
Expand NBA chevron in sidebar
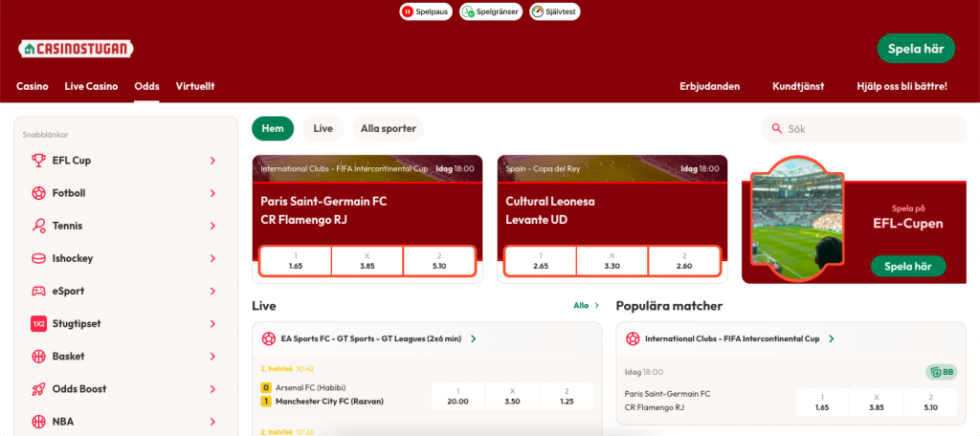point(212,421)
